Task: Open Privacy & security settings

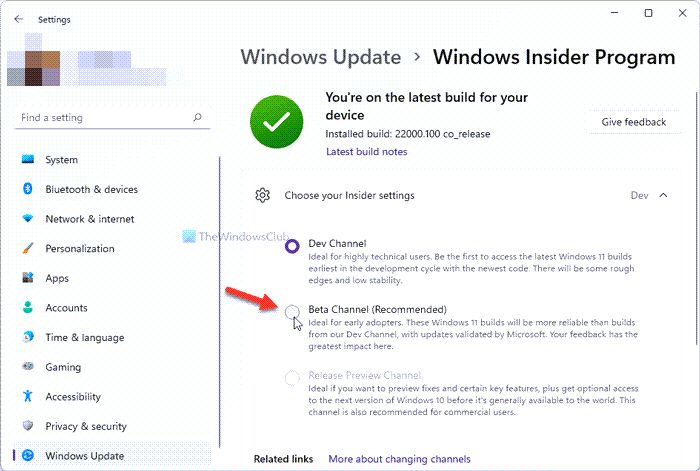Action: [x=112, y=426]
